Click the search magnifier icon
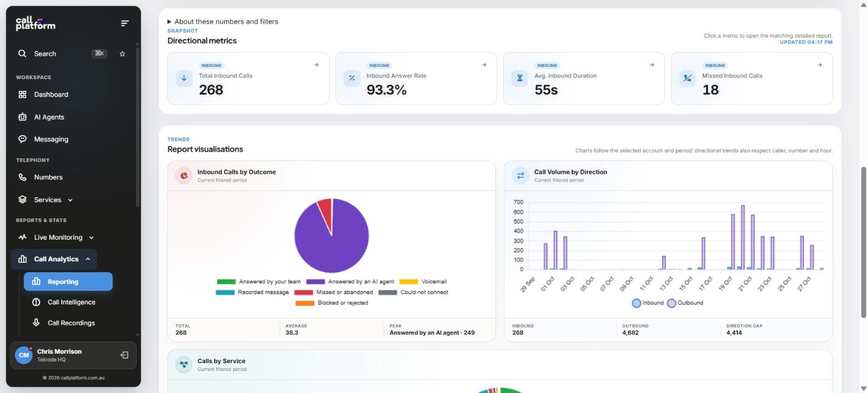 22,54
